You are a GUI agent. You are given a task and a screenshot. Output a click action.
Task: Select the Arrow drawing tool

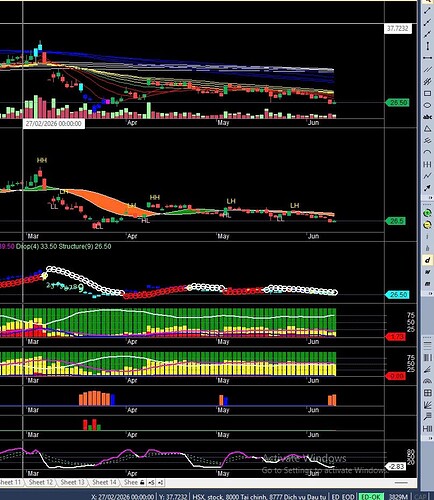(x=427, y=188)
